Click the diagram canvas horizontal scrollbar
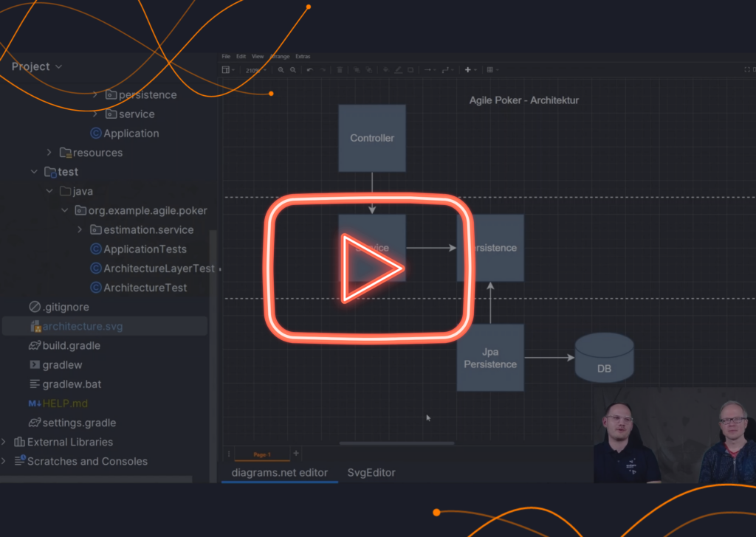The height and width of the screenshot is (537, 756). (x=396, y=443)
